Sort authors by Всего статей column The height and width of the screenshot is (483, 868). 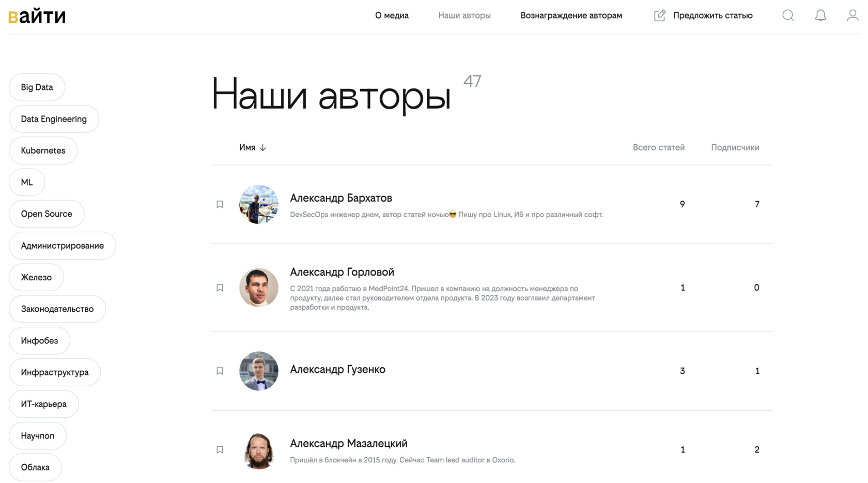click(659, 147)
